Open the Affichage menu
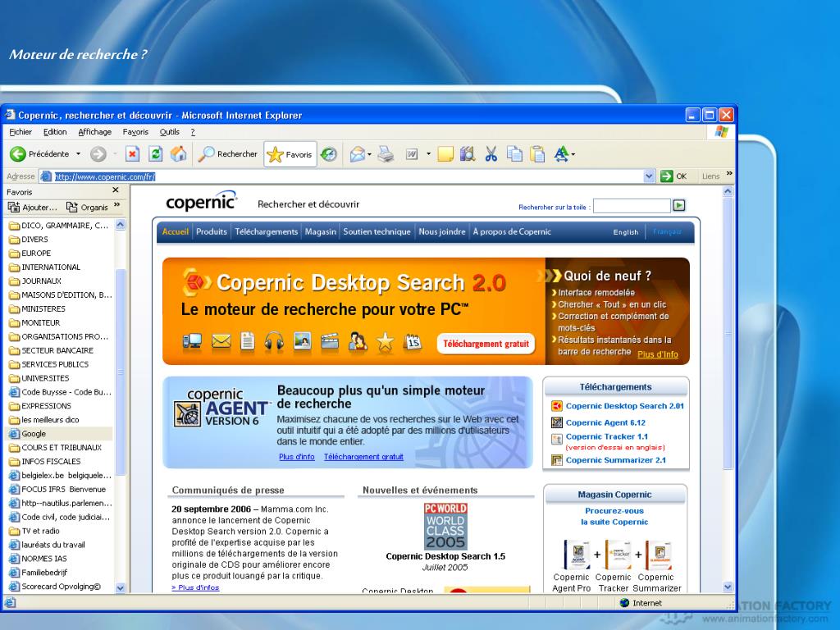Screen dimensions: 840x630 (x=95, y=132)
